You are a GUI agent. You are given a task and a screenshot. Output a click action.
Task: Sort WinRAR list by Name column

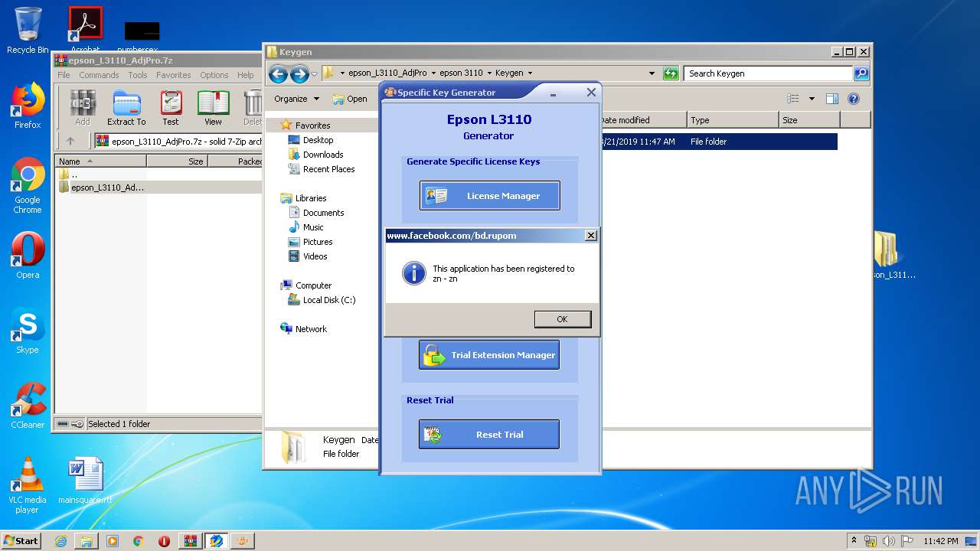(100, 161)
